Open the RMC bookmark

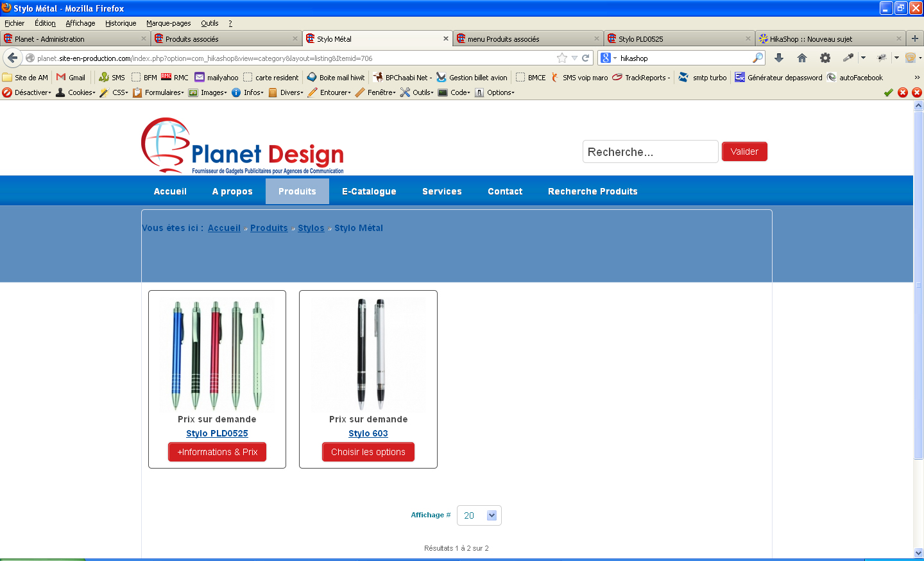175,77
